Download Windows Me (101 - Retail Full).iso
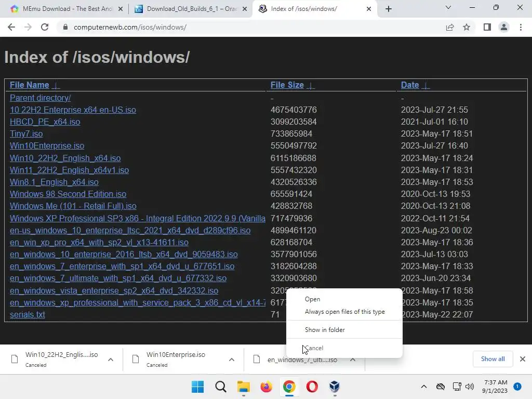This screenshot has height=399, width=532. pyautogui.click(x=73, y=206)
